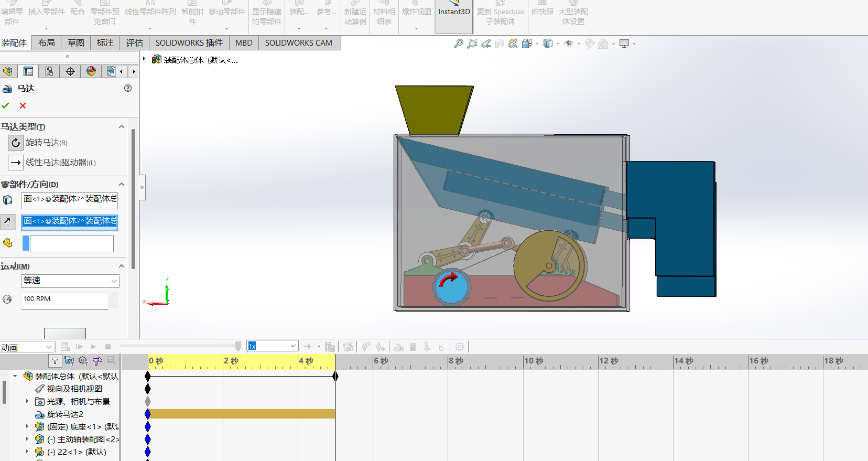Click the Filter Animated icon

pos(69,360)
